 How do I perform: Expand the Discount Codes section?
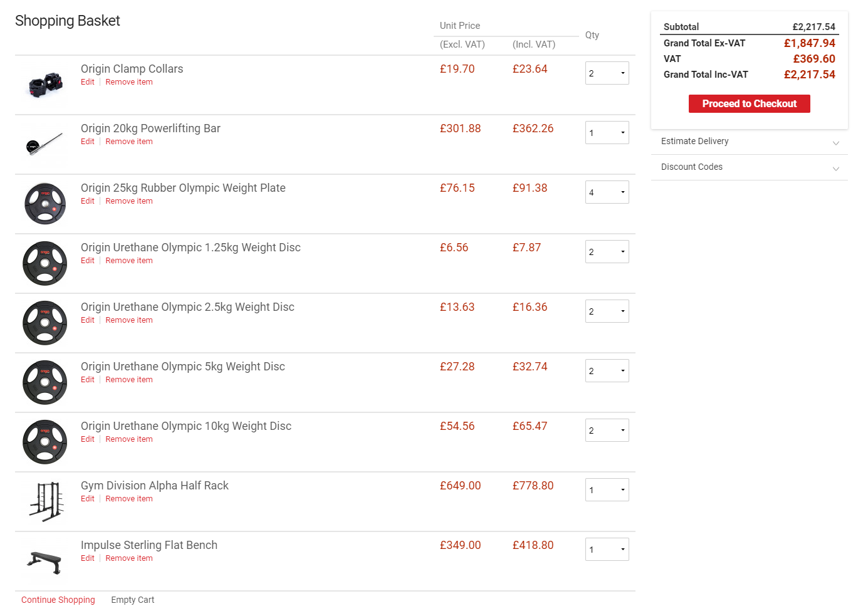pos(750,167)
